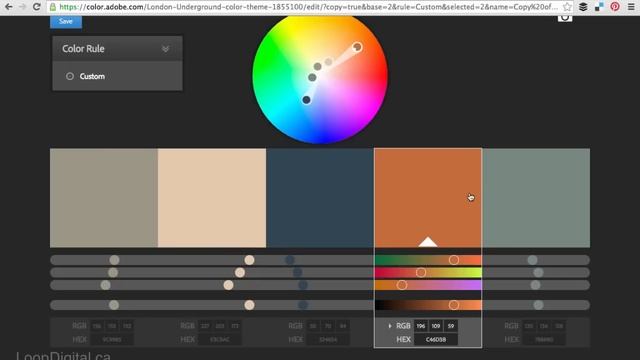Viewport: 640px width, 360px height.
Task: Bookmark the page with the star icon
Action: pyautogui.click(x=567, y=7)
